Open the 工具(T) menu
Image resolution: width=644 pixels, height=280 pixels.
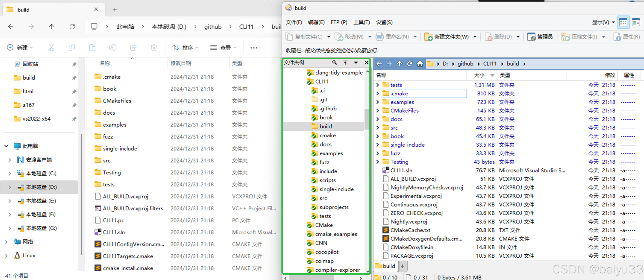(x=361, y=22)
